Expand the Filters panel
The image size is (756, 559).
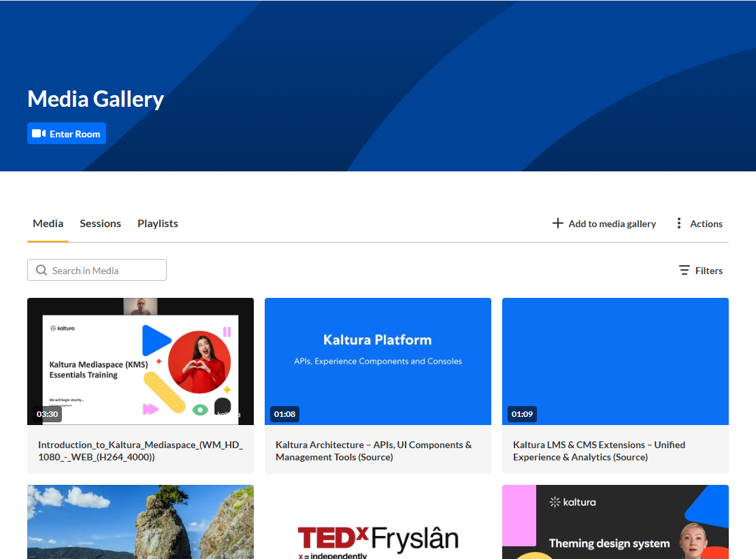[701, 271]
